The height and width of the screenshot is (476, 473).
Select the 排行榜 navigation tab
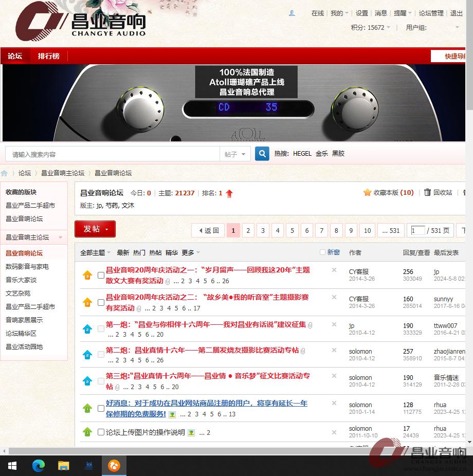(48, 56)
